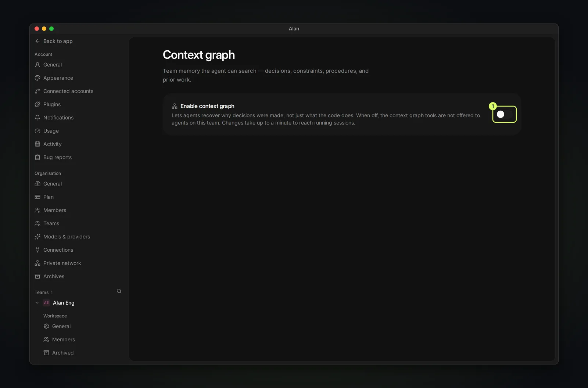Open the organisation Members page
The width and height of the screenshot is (588, 388).
coord(55,210)
